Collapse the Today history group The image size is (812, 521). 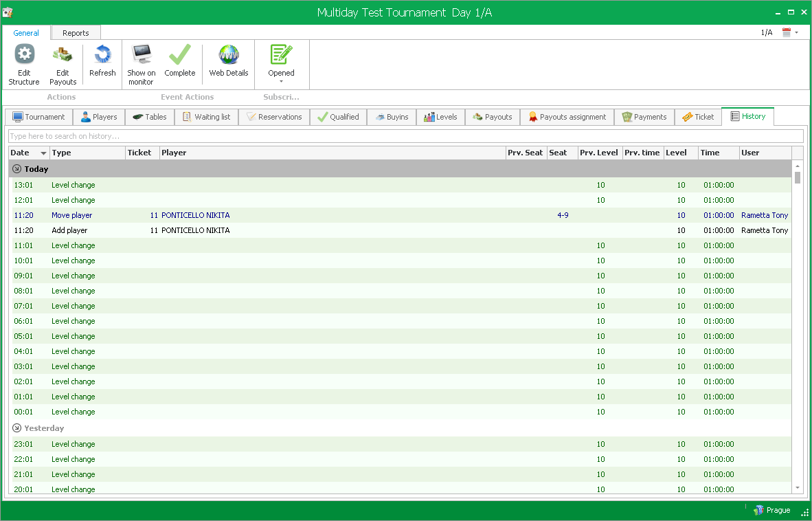click(17, 169)
